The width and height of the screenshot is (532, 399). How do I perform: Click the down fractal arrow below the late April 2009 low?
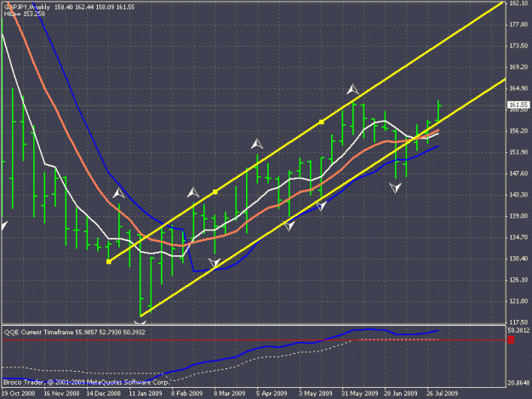pyautogui.click(x=289, y=225)
